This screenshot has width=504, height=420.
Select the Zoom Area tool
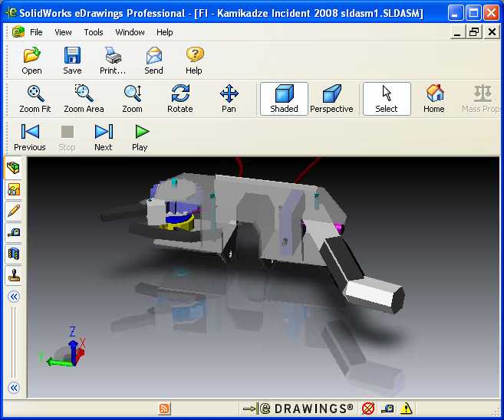click(x=84, y=99)
